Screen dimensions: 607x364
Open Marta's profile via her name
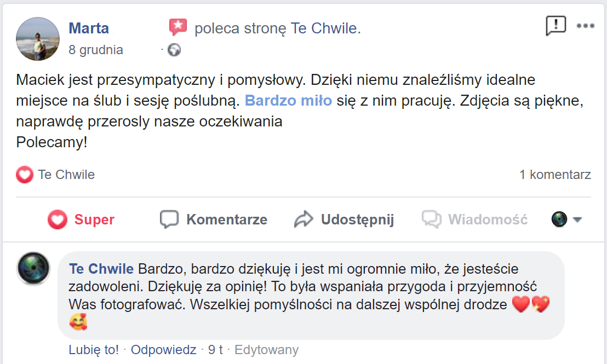[x=89, y=28]
